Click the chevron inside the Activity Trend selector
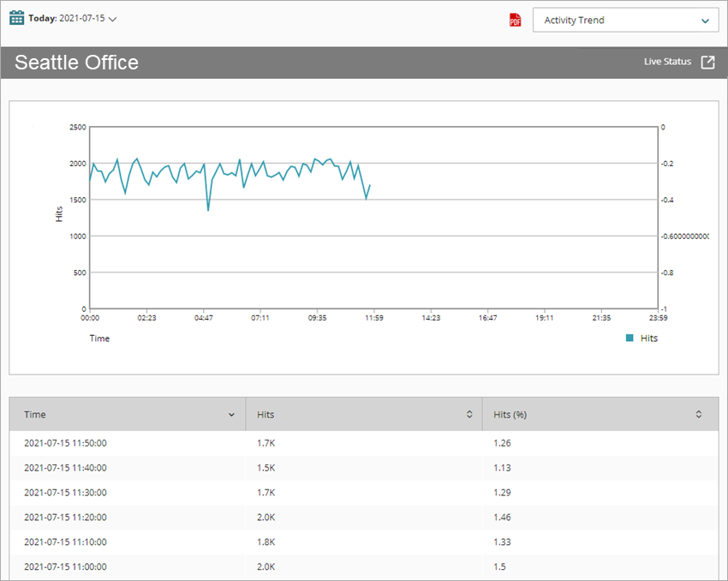The width and height of the screenshot is (728, 581). point(706,20)
